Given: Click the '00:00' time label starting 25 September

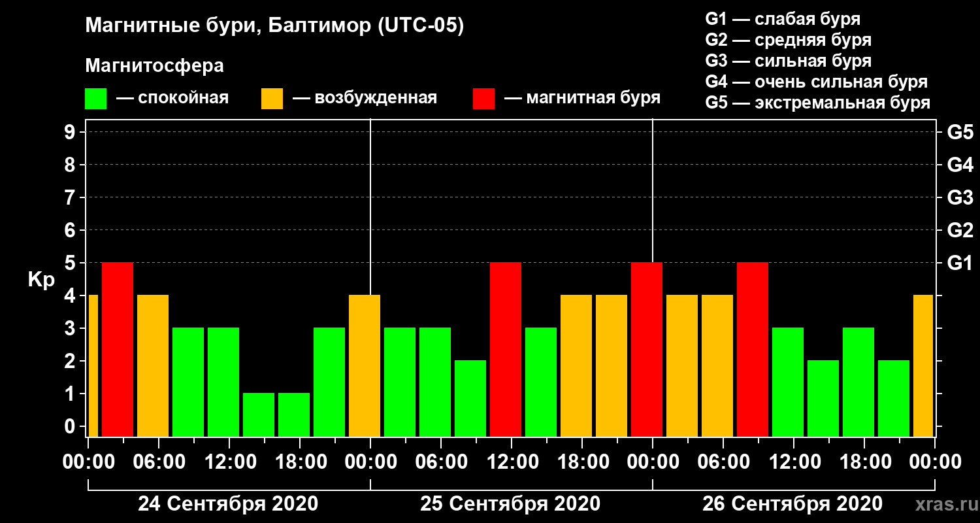Looking at the screenshot, I should [370, 462].
